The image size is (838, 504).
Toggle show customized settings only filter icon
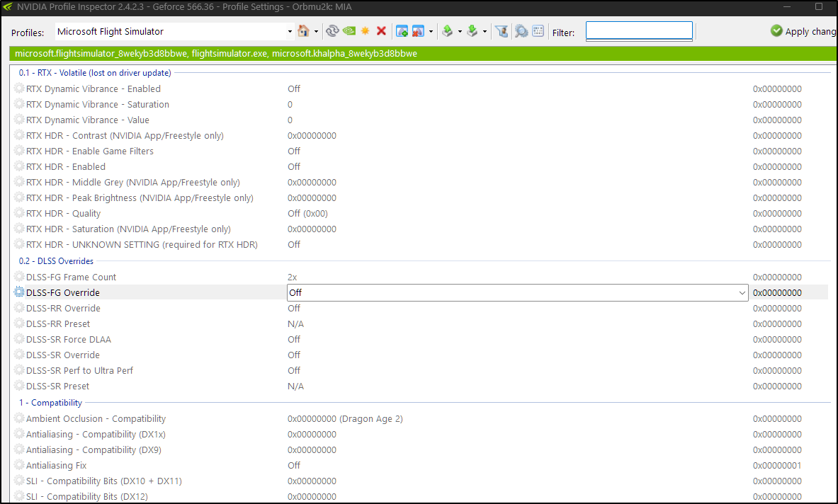[502, 31]
